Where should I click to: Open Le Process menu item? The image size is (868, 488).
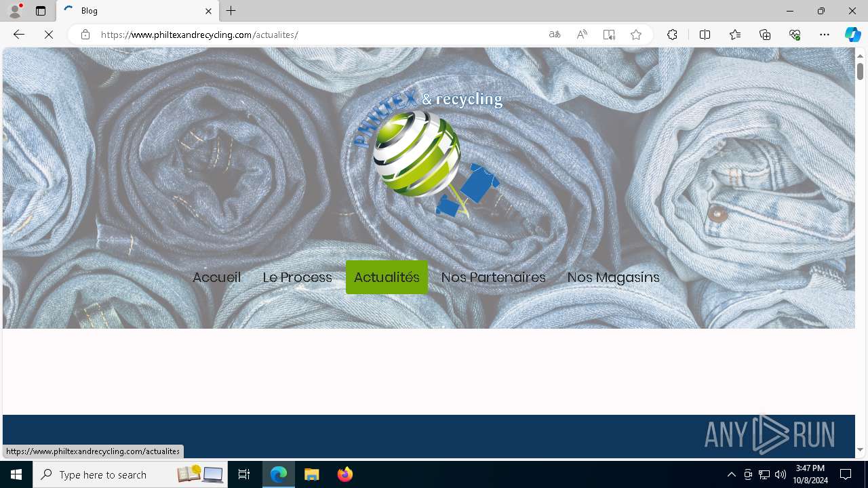point(297,277)
